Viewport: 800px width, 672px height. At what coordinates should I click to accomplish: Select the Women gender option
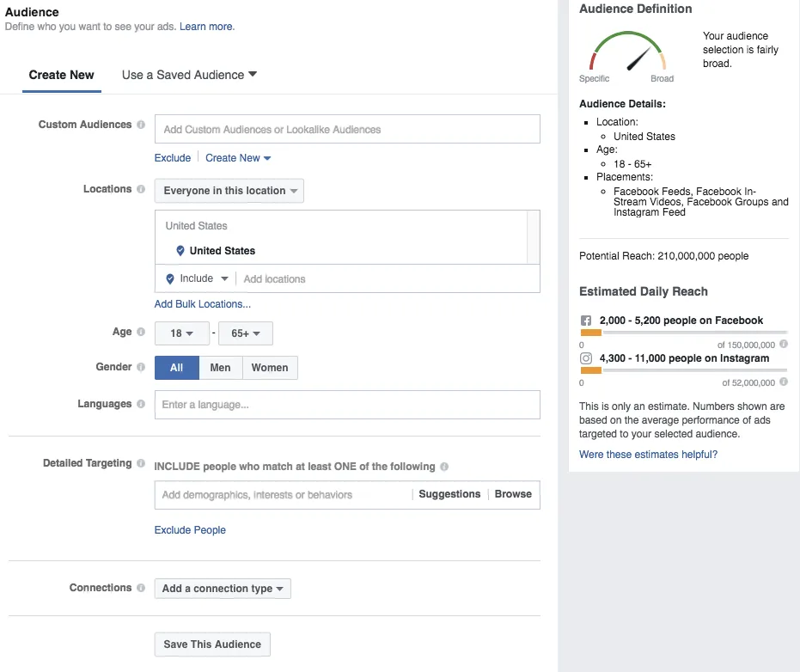[270, 368]
